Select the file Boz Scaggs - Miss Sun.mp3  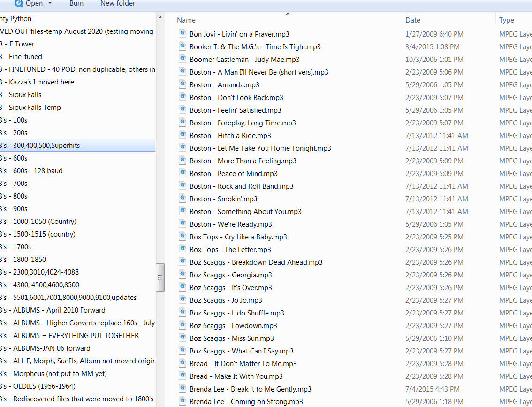(231, 338)
